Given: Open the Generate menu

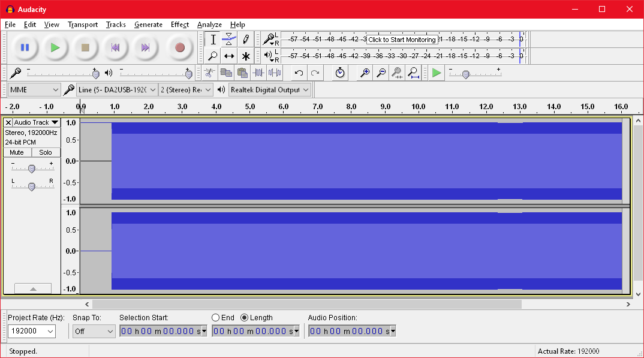Looking at the screenshot, I should [148, 25].
